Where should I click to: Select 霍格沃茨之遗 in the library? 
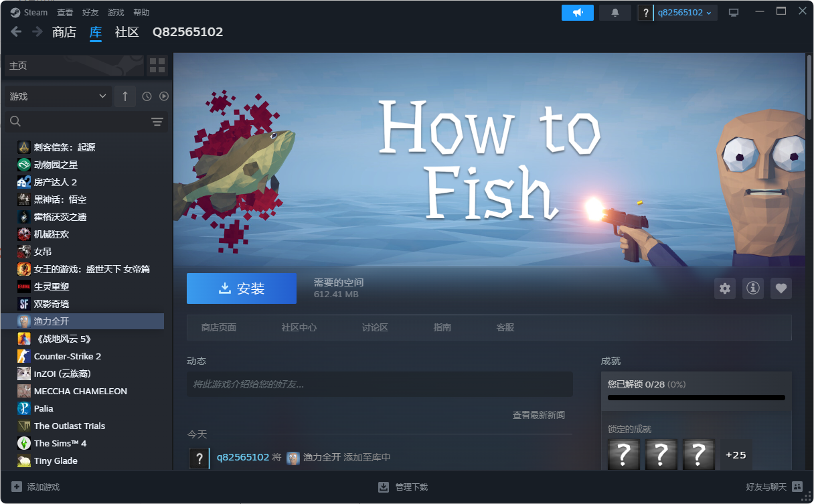click(82, 217)
